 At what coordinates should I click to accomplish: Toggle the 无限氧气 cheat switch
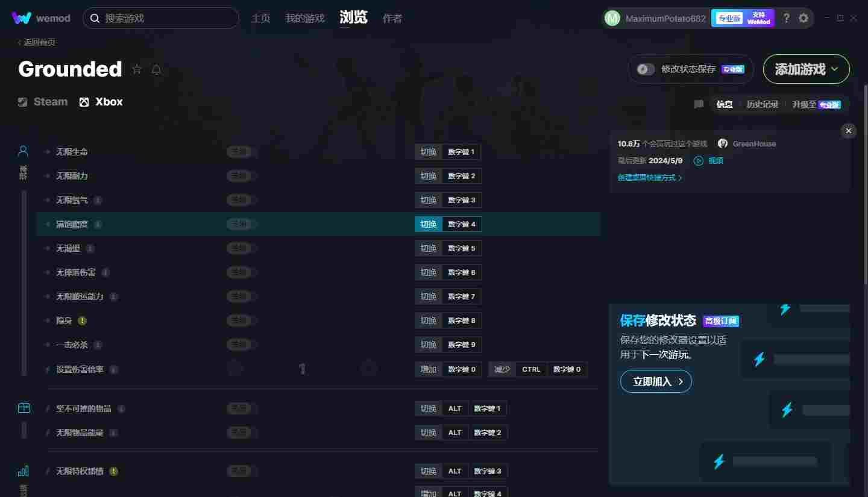pyautogui.click(x=242, y=200)
